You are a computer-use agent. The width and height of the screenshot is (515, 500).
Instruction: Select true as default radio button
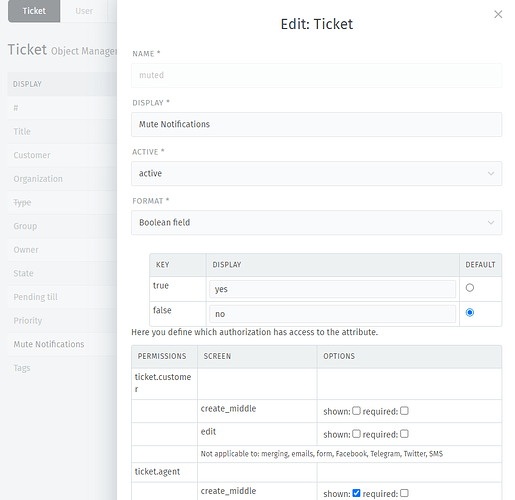click(x=470, y=287)
